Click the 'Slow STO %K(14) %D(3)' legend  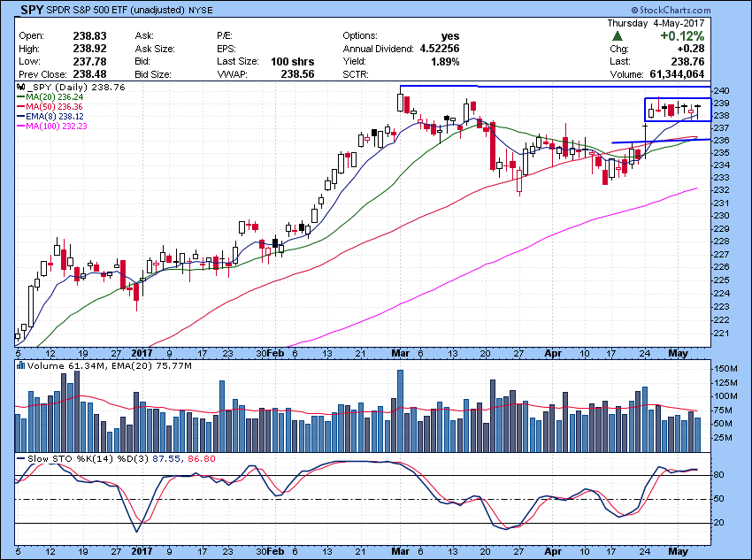(81, 459)
